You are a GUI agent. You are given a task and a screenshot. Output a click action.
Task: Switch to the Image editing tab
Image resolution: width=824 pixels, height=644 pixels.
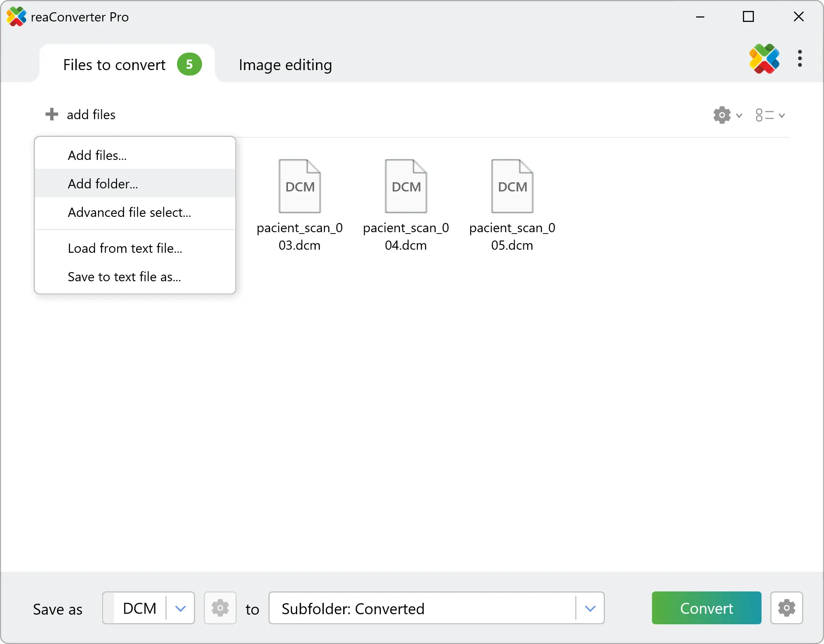click(x=285, y=64)
